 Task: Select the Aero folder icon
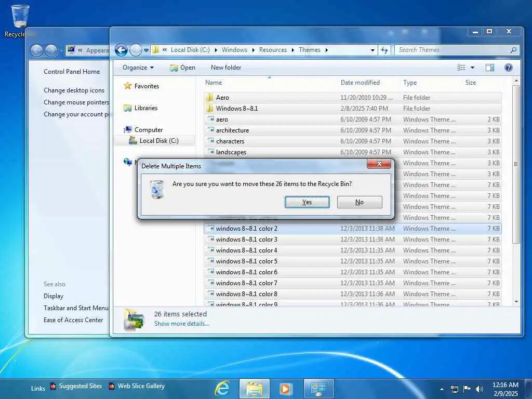210,97
